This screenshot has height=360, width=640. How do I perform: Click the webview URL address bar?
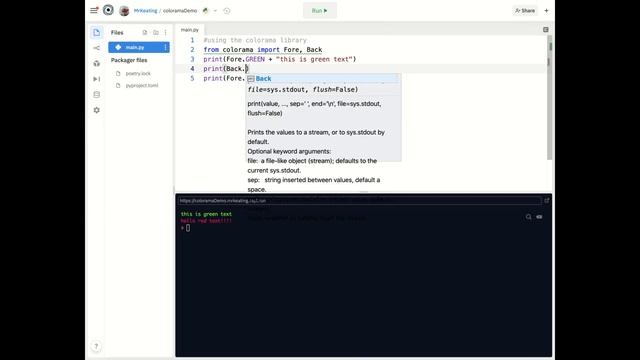coord(359,200)
